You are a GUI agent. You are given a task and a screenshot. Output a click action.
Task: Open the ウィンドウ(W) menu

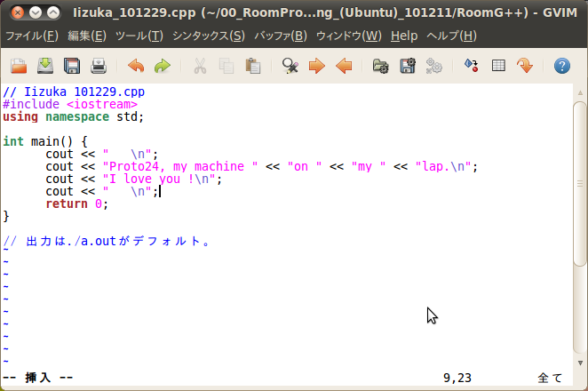(349, 36)
